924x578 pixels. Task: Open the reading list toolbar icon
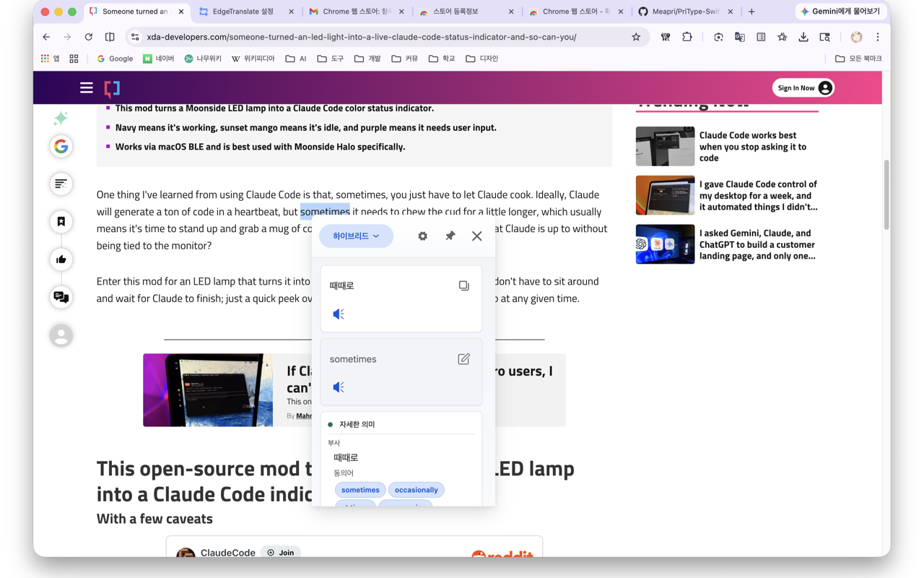click(761, 37)
